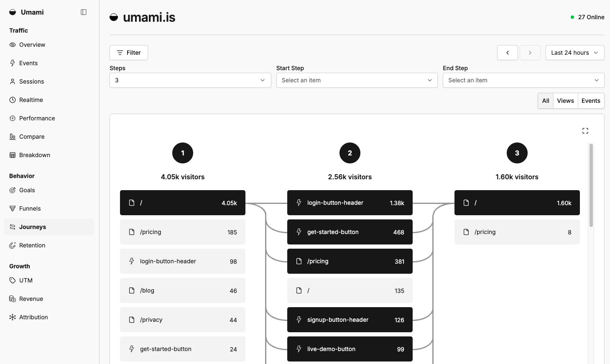Image resolution: width=610 pixels, height=364 pixels.
Task: Open the Steps dropdown
Action: click(190, 80)
